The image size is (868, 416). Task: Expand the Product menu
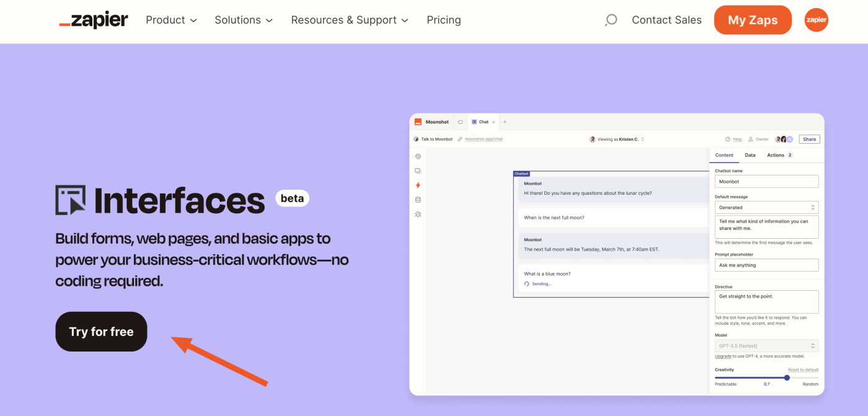(x=172, y=20)
